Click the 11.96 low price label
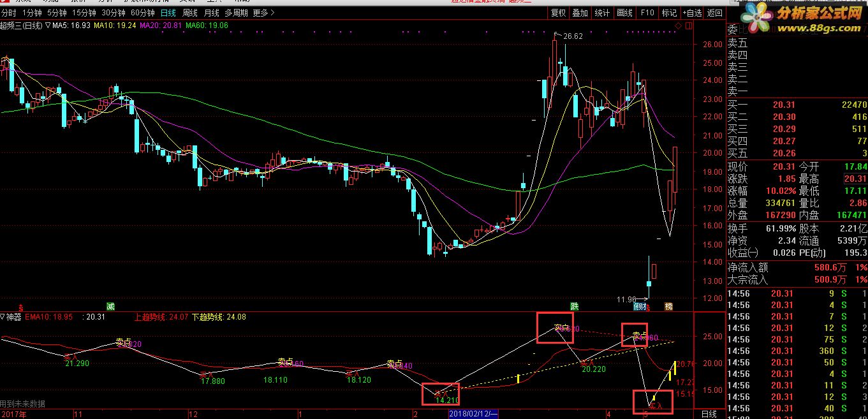The width and height of the screenshot is (868, 419). 626,299
